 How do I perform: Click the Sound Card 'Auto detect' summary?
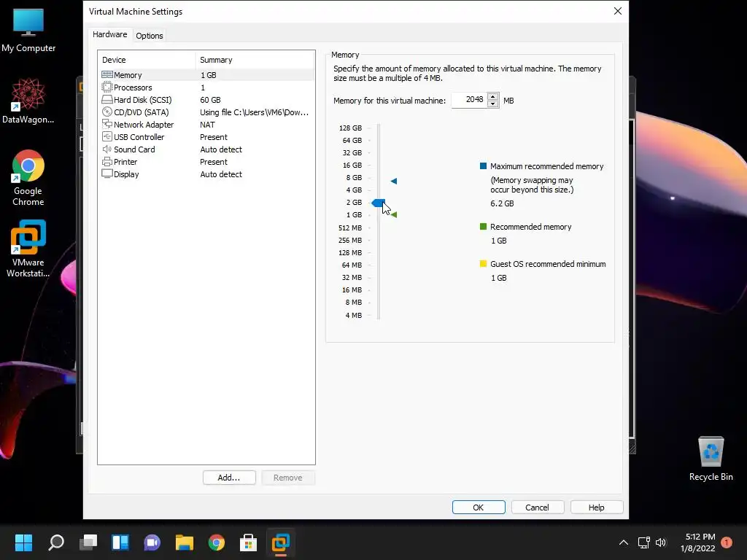tap(220, 149)
